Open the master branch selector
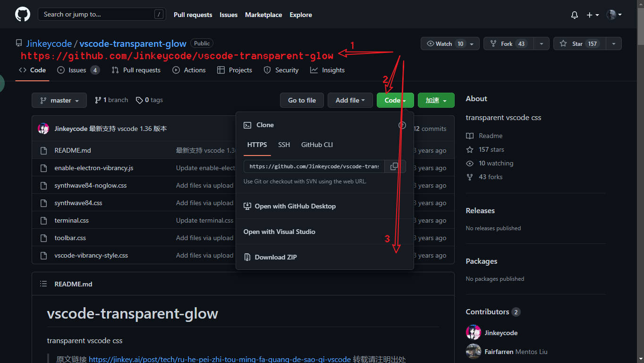Screen dimensions: 644x363 point(59,100)
